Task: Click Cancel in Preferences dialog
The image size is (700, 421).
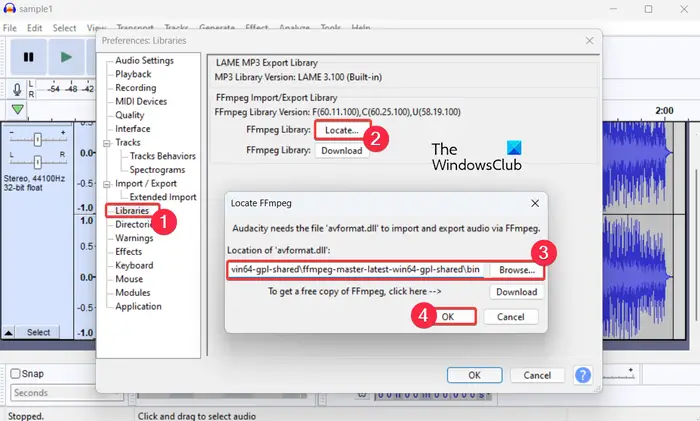Action: (x=537, y=375)
